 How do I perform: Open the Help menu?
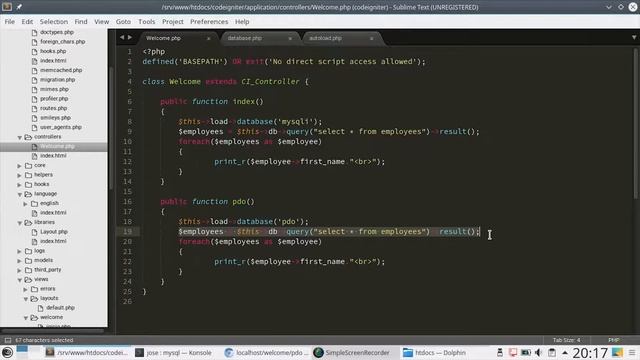(242, 22)
